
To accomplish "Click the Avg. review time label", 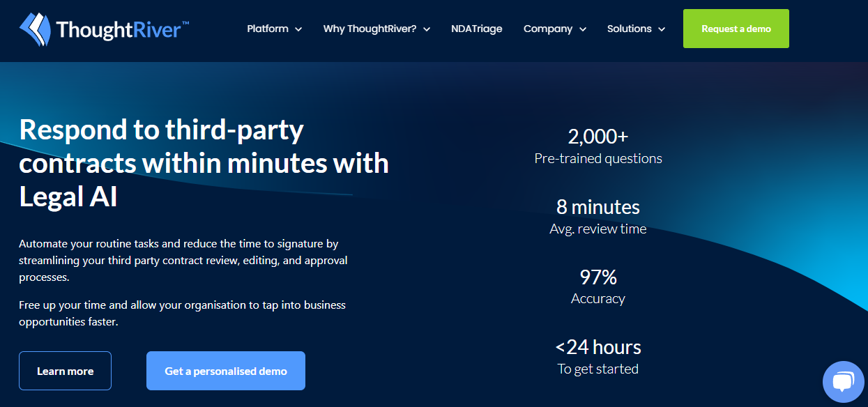I will [598, 229].
